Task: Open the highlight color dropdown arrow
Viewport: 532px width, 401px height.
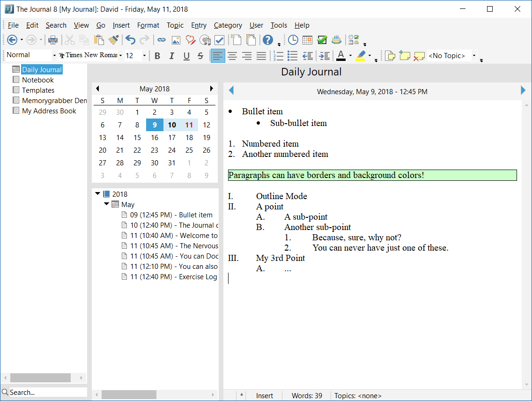Action: [370, 56]
